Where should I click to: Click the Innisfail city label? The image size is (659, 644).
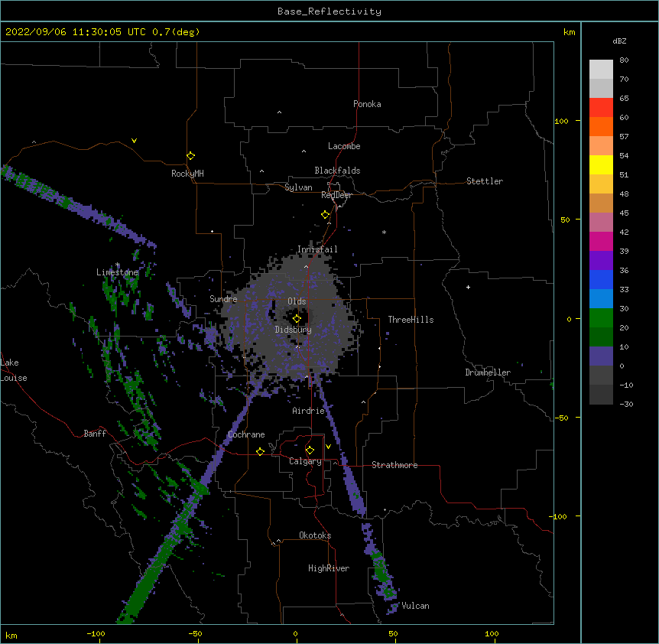click(x=317, y=249)
